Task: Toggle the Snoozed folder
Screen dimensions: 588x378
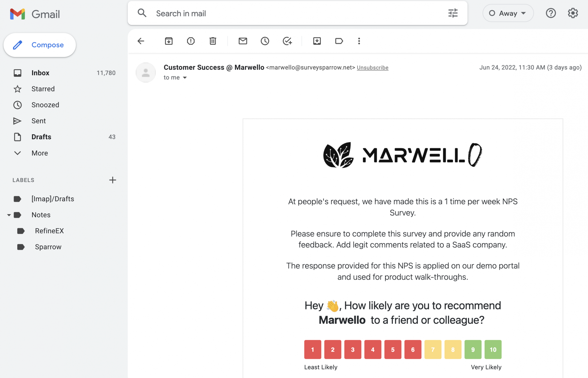Action: point(45,105)
